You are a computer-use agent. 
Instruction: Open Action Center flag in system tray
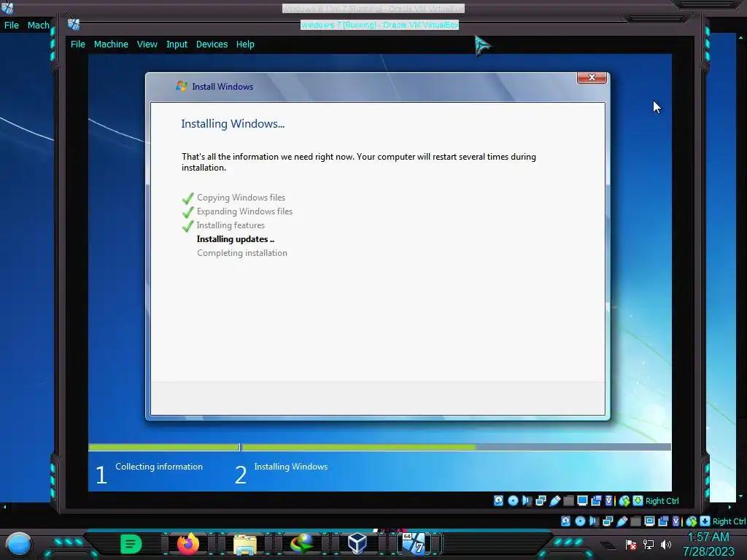(631, 544)
